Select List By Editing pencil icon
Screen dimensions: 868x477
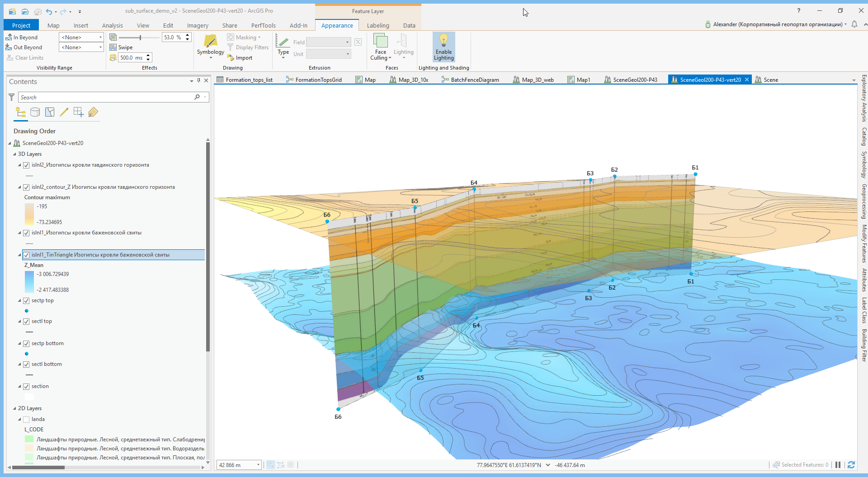click(64, 112)
